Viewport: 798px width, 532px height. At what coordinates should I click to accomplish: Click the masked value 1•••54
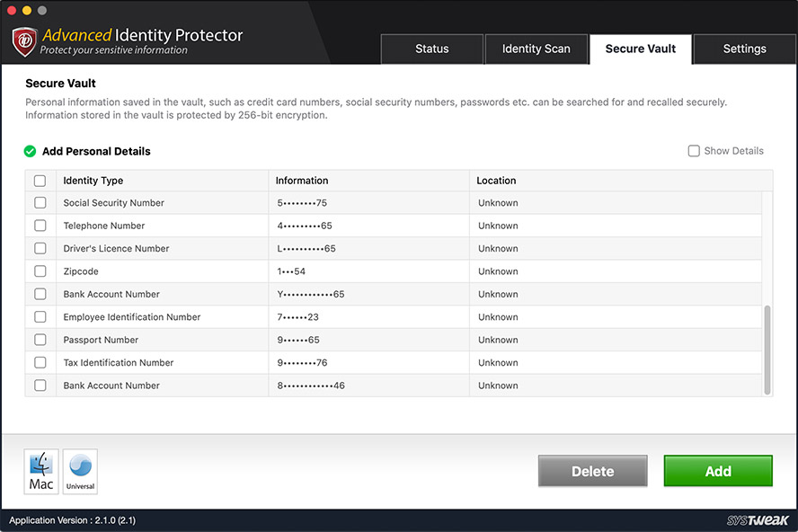click(291, 271)
